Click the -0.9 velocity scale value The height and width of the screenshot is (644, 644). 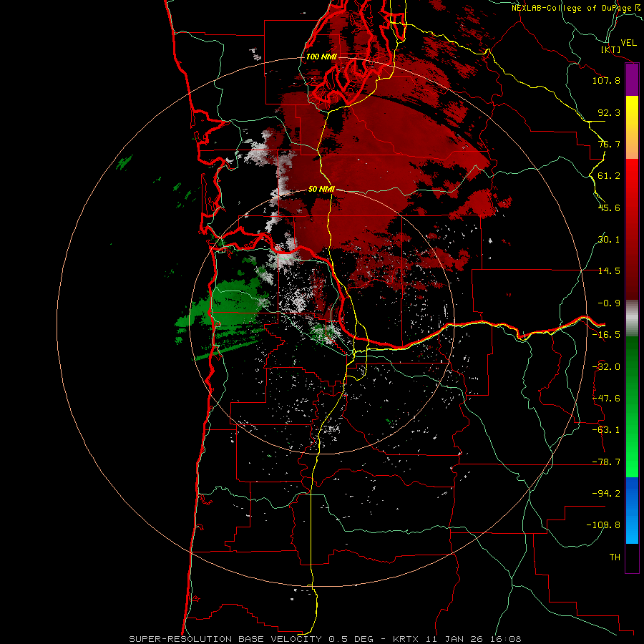609,303
